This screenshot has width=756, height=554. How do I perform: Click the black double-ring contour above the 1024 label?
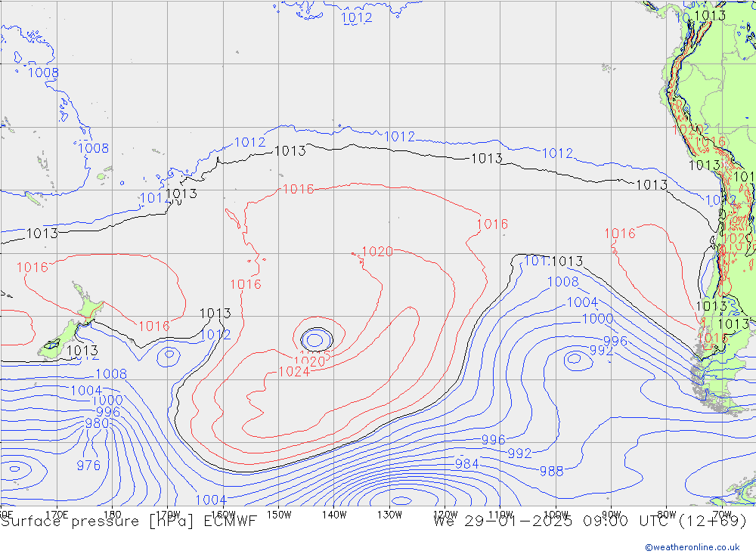click(316, 339)
